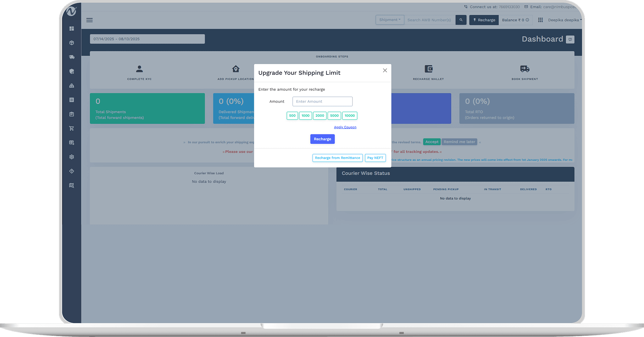This screenshot has height=337, width=644.
Task: Click the delivery truck icon in sidebar
Action: pyautogui.click(x=72, y=57)
